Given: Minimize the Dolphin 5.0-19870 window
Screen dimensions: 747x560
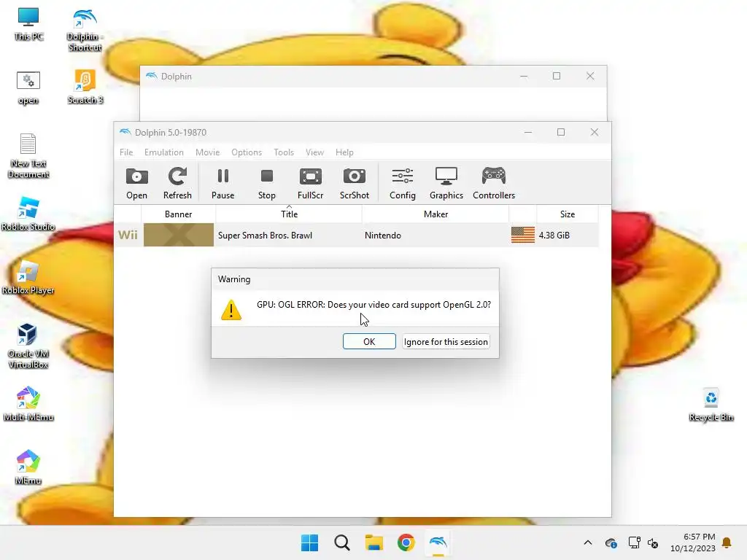Looking at the screenshot, I should (x=528, y=133).
